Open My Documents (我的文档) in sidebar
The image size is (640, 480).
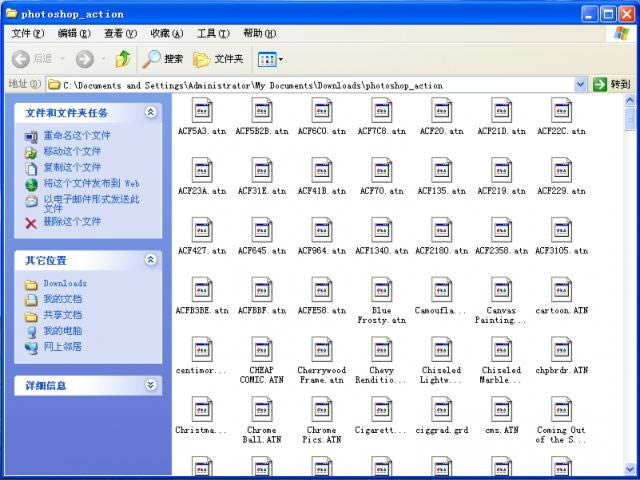(x=62, y=299)
